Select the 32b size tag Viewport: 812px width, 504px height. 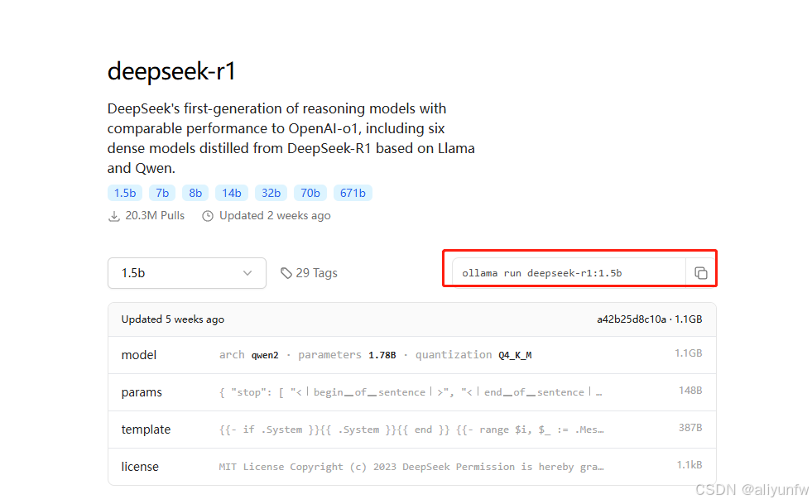coord(271,193)
